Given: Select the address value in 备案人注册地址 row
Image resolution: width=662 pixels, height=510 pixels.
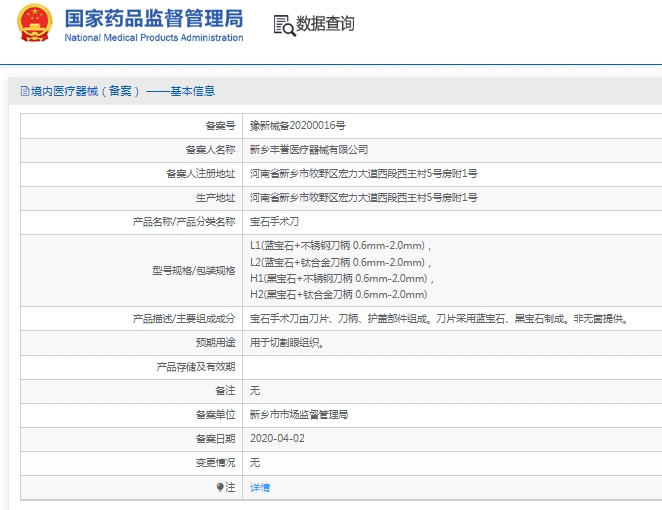Looking at the screenshot, I should click(x=364, y=174).
